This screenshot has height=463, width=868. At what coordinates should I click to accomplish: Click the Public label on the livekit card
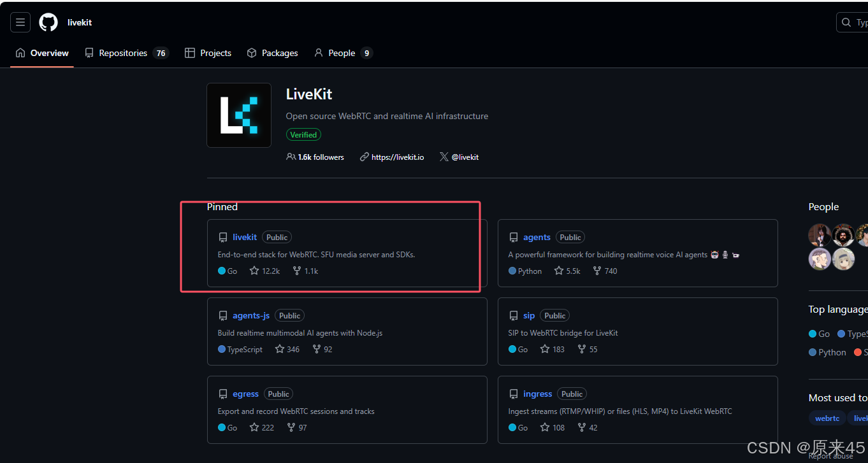point(277,237)
